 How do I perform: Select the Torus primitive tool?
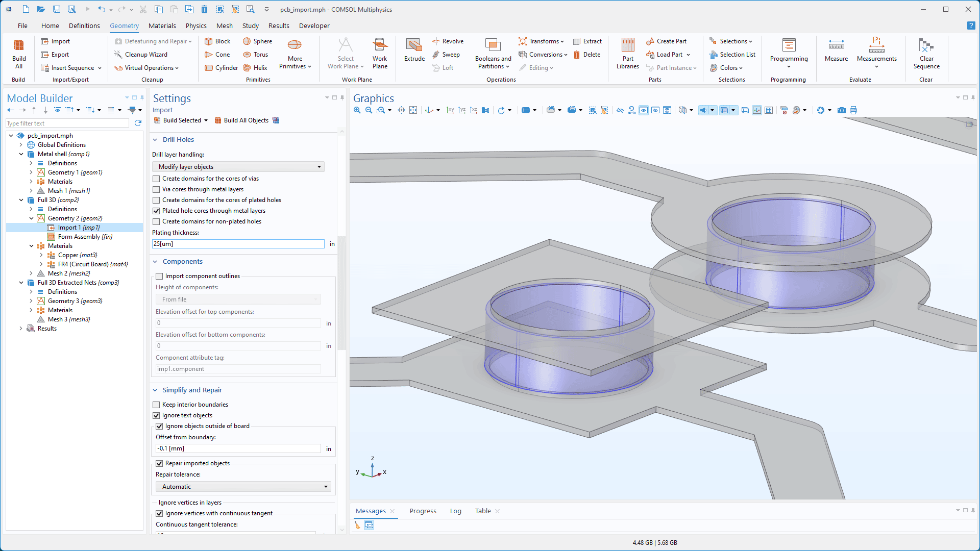[x=256, y=55]
